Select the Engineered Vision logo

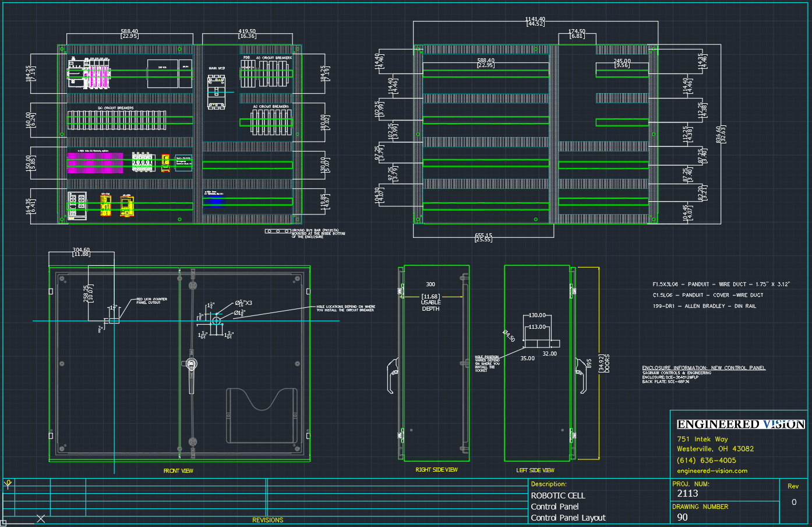pos(740,424)
